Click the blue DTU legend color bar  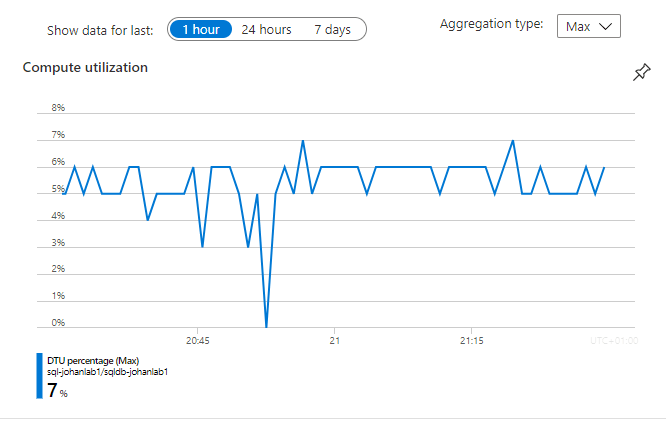(x=40, y=375)
